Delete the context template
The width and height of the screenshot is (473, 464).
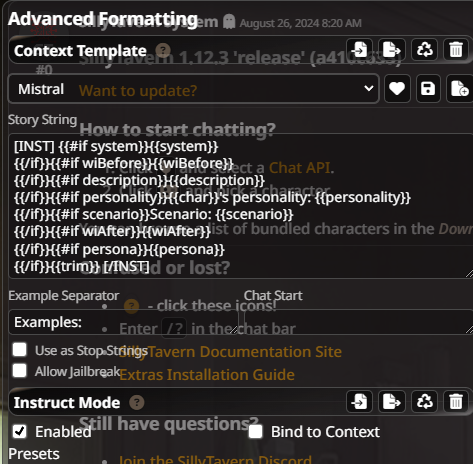click(x=456, y=49)
